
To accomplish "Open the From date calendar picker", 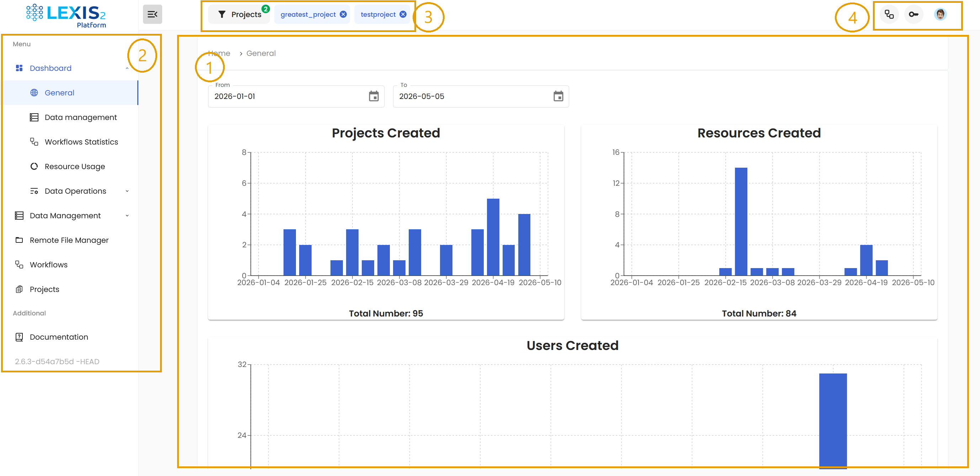I will click(x=374, y=96).
